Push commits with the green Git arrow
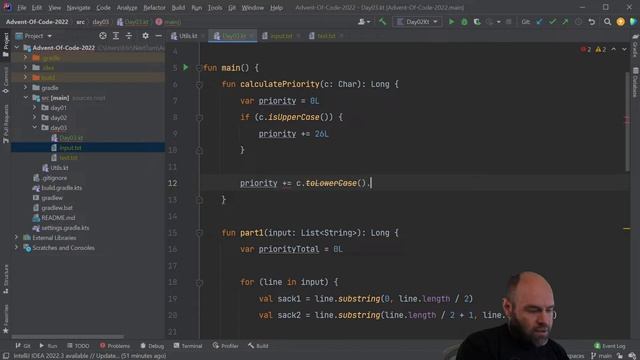 [x=565, y=22]
